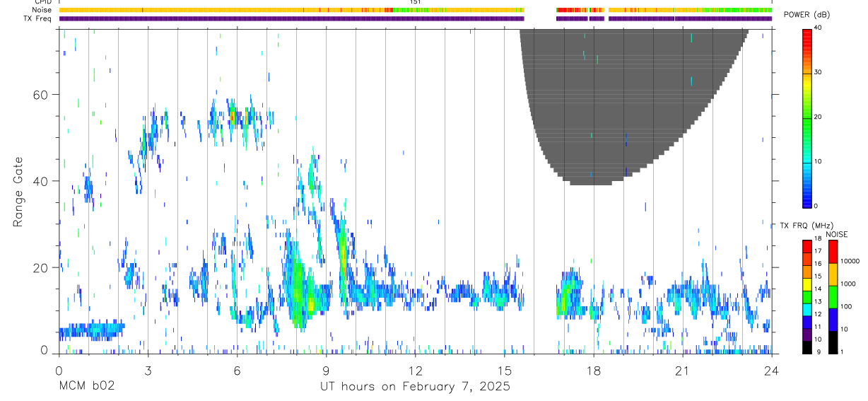Viewport: 868px width, 401px height.
Task: Click the '12' hour tick on time axis
Action: [415, 370]
